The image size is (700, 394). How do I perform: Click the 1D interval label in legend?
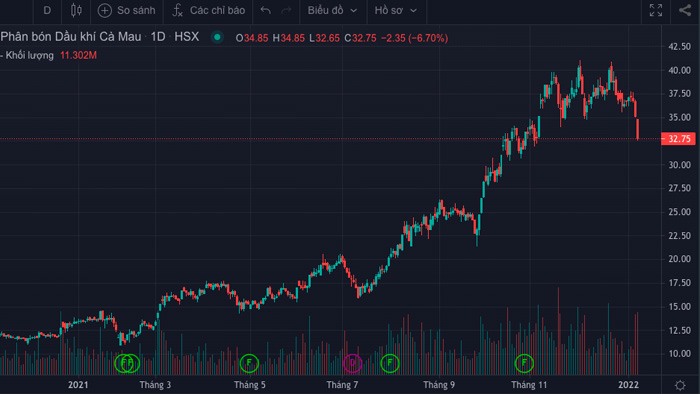pos(158,37)
